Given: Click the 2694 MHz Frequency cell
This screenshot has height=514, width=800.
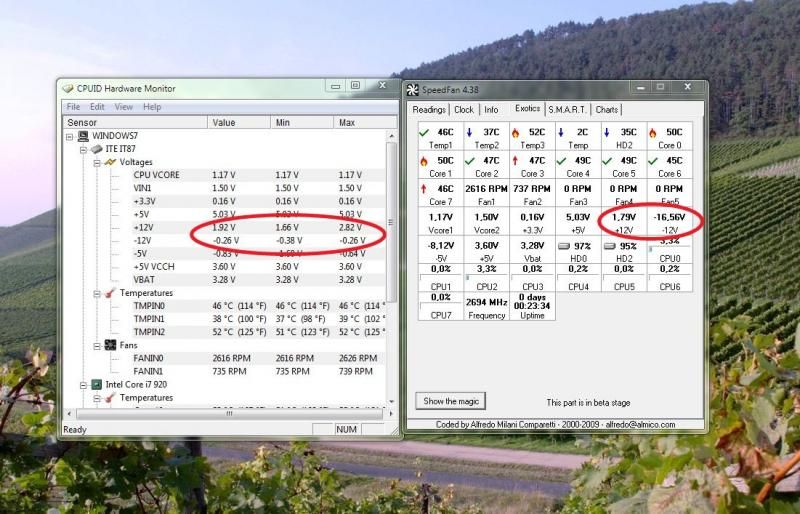Looking at the screenshot, I should click(486, 307).
